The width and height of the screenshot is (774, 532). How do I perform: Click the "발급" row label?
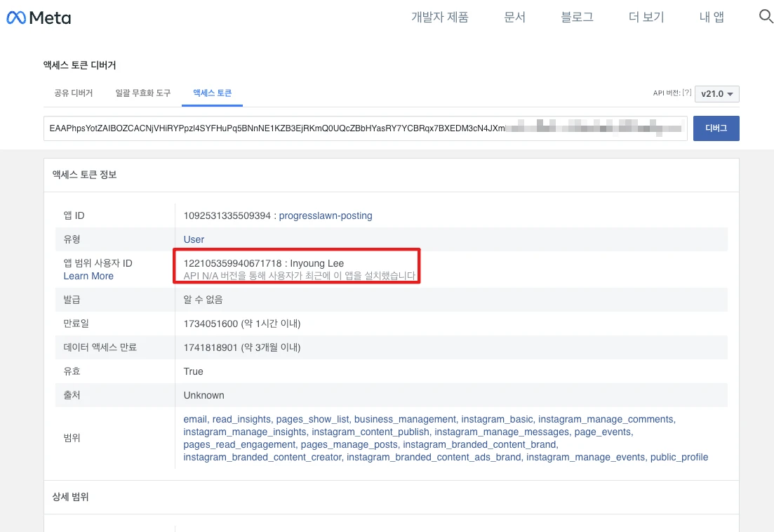point(72,300)
